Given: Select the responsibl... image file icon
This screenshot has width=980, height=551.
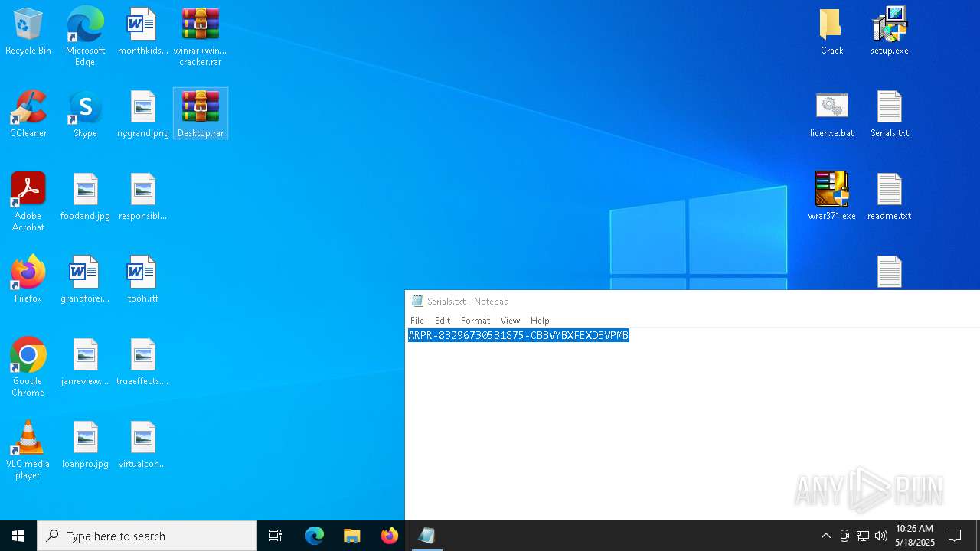Looking at the screenshot, I should click(x=142, y=197).
